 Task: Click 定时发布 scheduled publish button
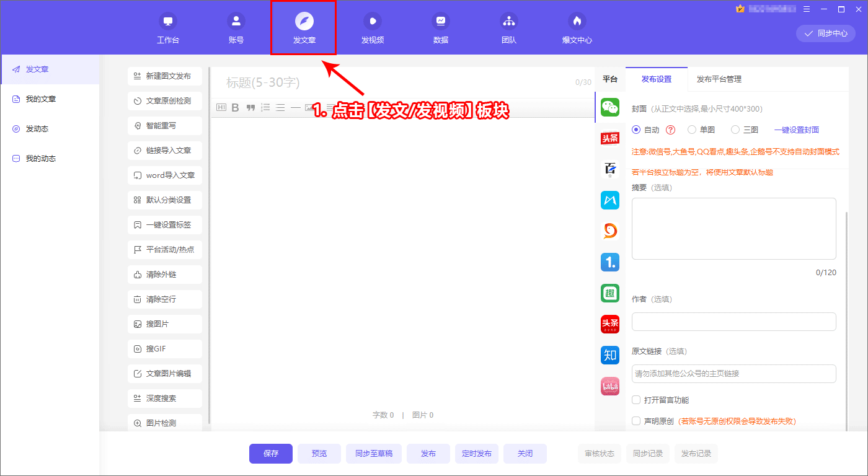(x=476, y=453)
